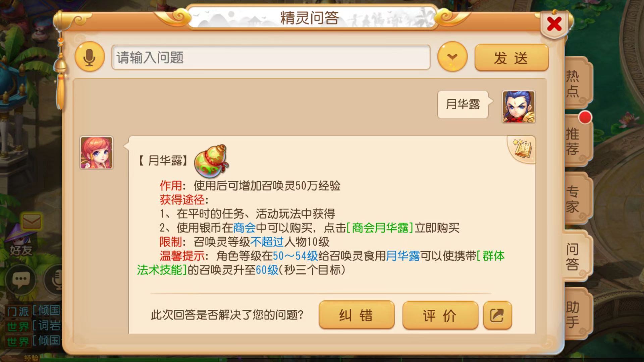Tap the 月华露 gourd item icon

pos(211,161)
